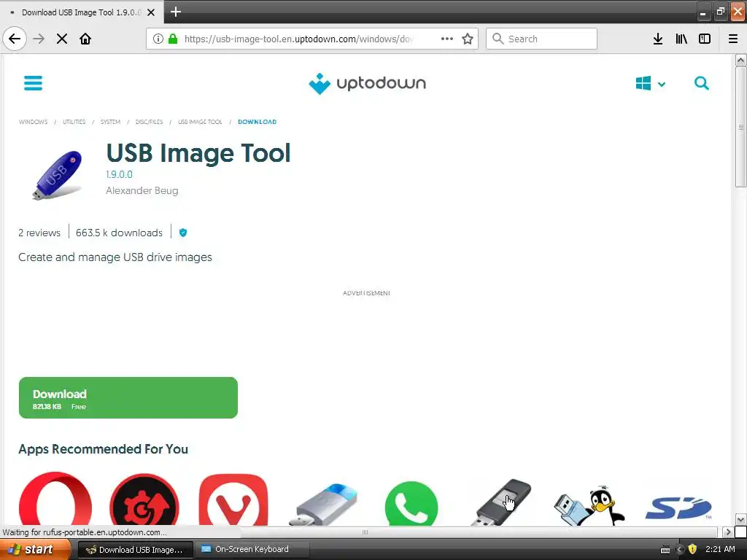Viewport: 747px width, 560px height.
Task: Open a new tab with the plus button
Action: [176, 12]
